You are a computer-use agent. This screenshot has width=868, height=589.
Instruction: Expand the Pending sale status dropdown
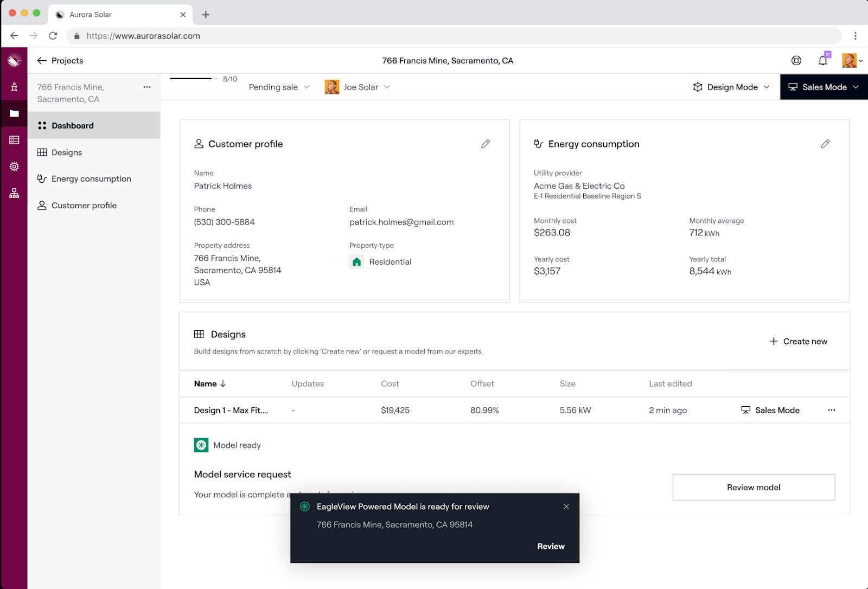279,87
